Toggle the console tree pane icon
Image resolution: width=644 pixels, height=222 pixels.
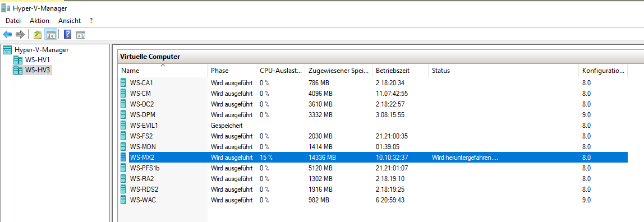51,35
